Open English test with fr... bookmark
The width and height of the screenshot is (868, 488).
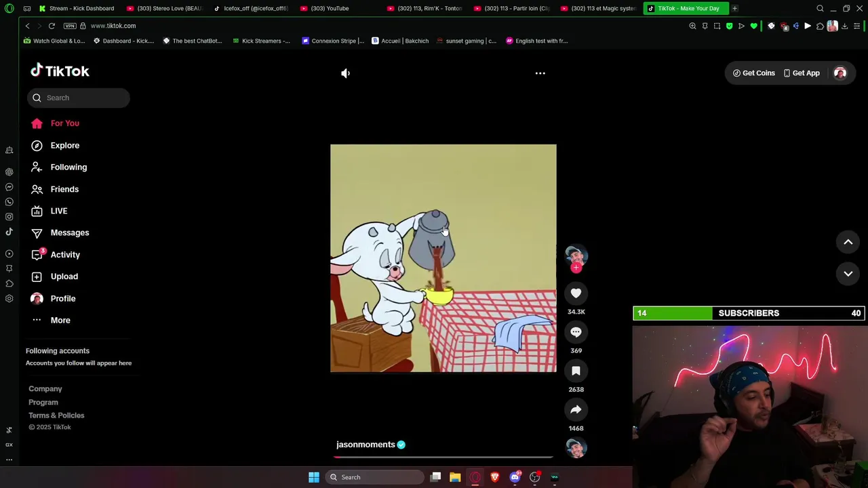[x=536, y=41]
